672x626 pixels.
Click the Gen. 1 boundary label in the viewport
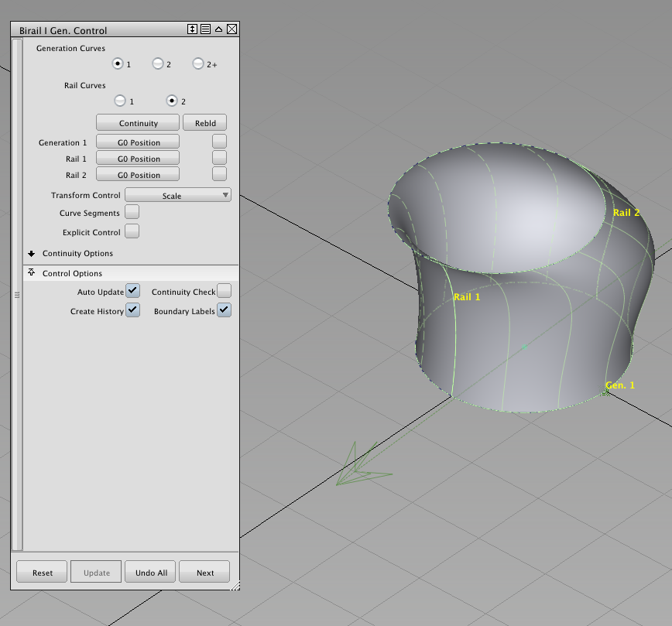(x=620, y=385)
